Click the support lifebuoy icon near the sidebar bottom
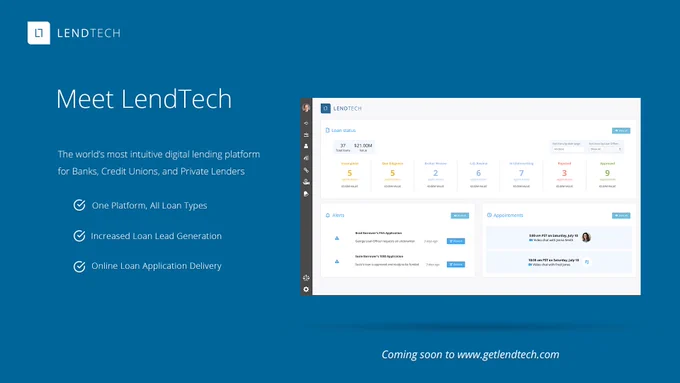This screenshot has height=383, width=680. (306, 278)
